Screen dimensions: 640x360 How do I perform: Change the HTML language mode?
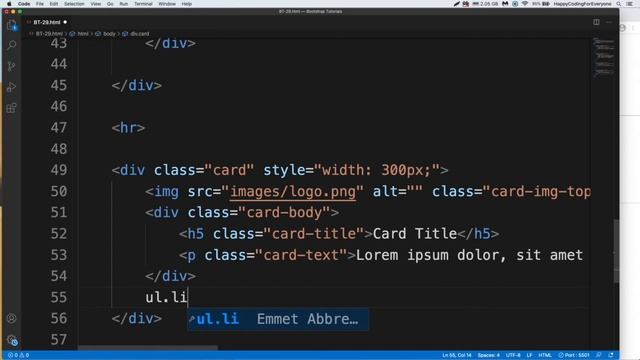click(x=545, y=355)
